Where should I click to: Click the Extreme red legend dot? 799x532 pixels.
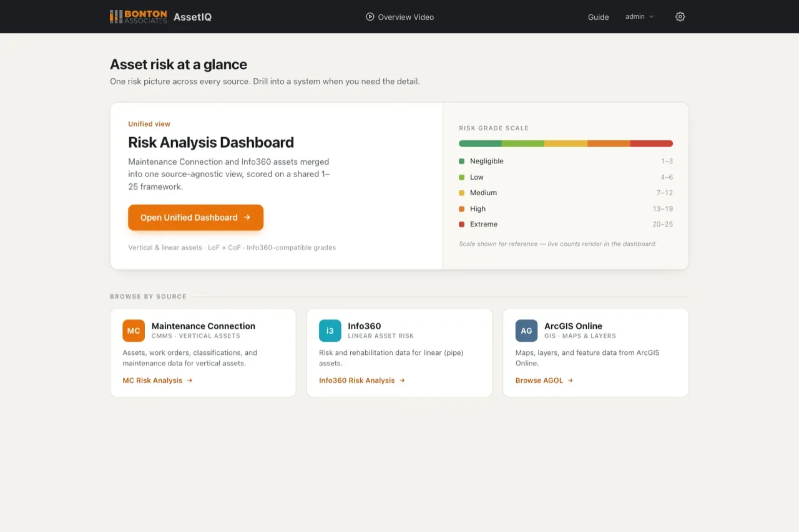462,224
